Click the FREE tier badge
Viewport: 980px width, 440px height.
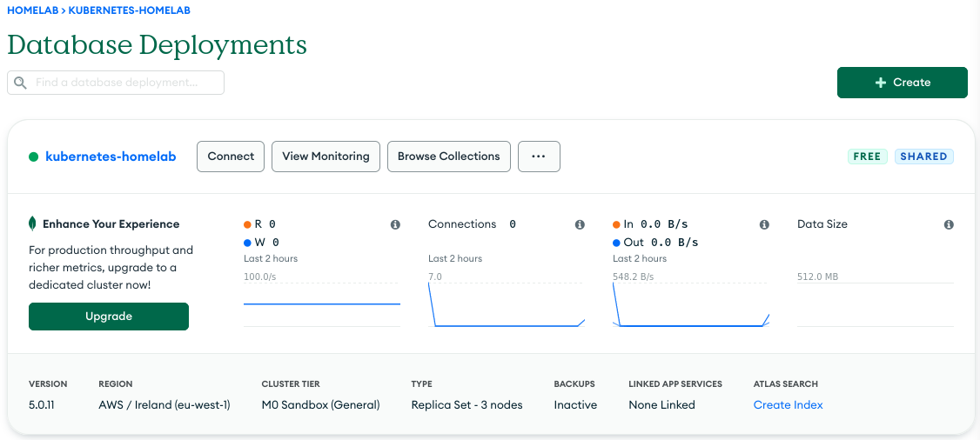pyautogui.click(x=867, y=157)
